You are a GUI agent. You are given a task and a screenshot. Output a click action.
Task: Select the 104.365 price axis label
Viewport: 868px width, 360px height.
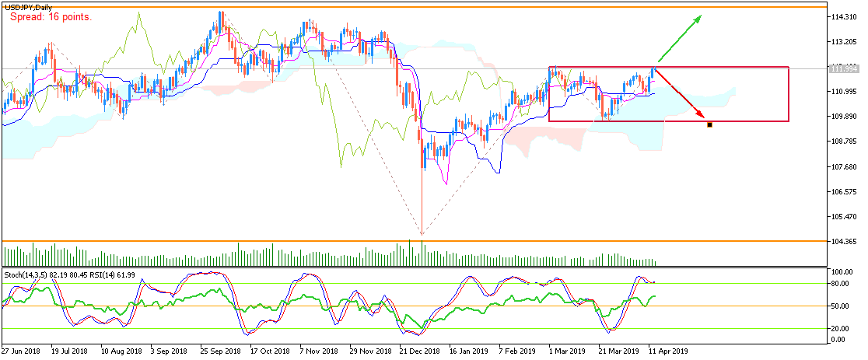(842, 242)
